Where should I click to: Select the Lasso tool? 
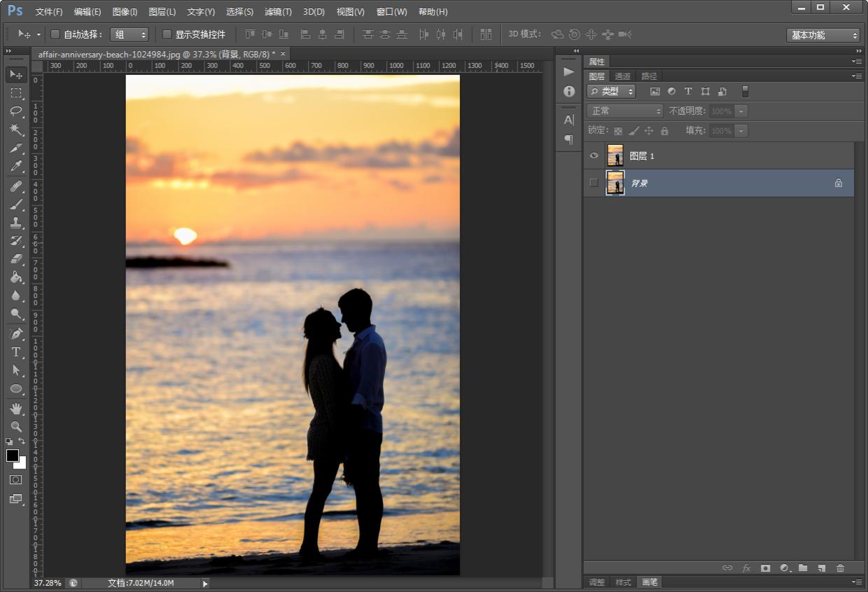pyautogui.click(x=16, y=111)
